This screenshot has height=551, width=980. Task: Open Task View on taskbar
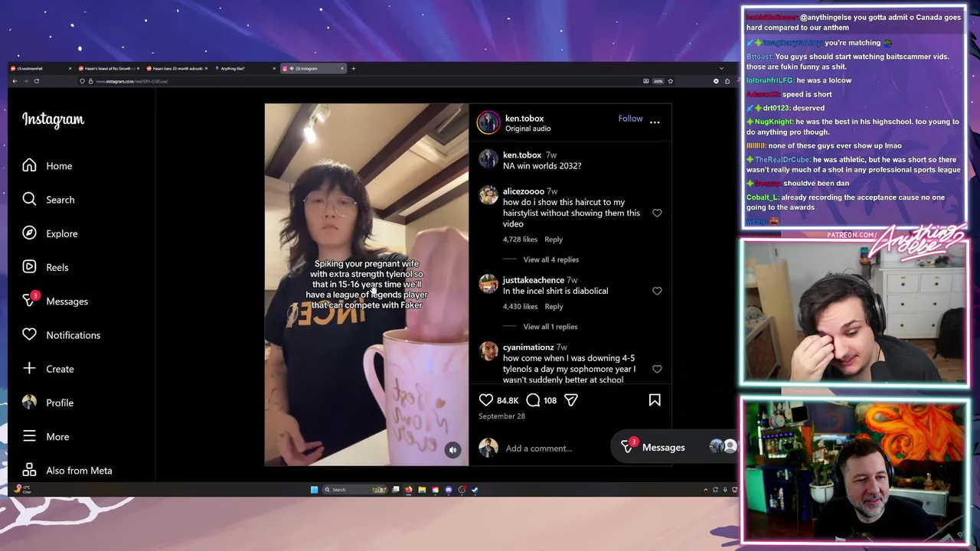(396, 490)
